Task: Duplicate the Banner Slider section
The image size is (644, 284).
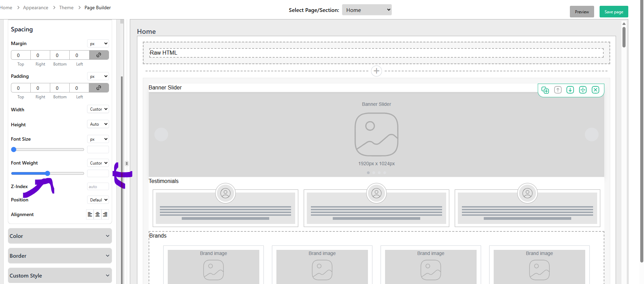Action: point(545,90)
